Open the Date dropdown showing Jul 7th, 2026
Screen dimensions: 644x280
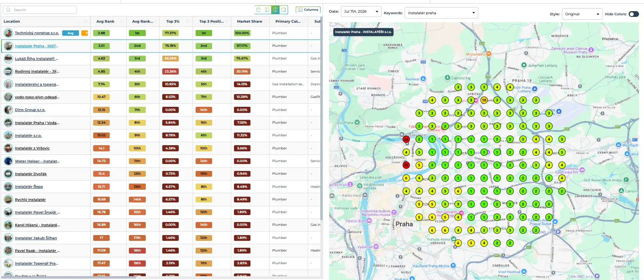[x=361, y=12]
